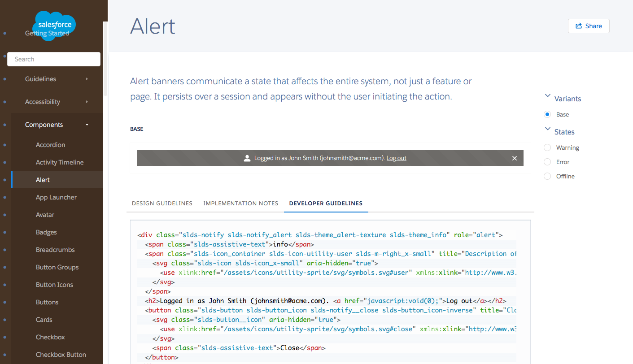Go to Button Icons component page
This screenshot has height=364, width=633.
point(54,285)
